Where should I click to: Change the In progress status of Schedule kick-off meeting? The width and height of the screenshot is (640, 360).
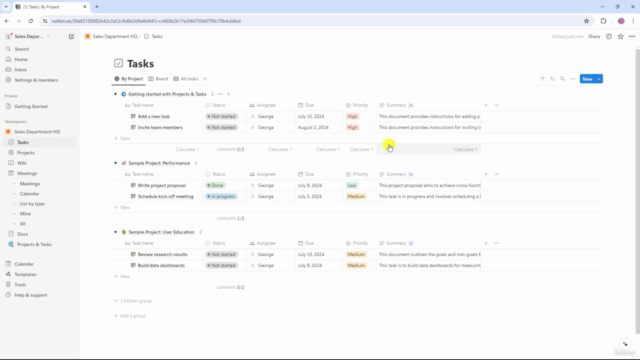click(x=221, y=196)
